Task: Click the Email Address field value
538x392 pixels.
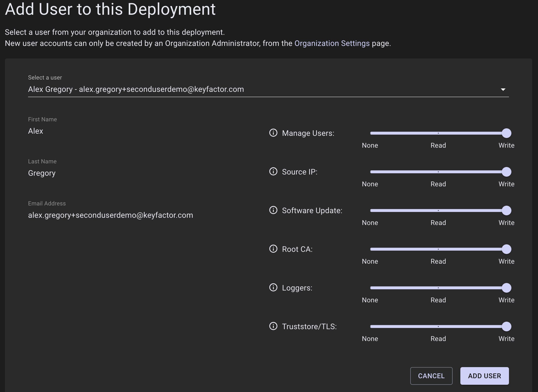Action: click(x=111, y=215)
